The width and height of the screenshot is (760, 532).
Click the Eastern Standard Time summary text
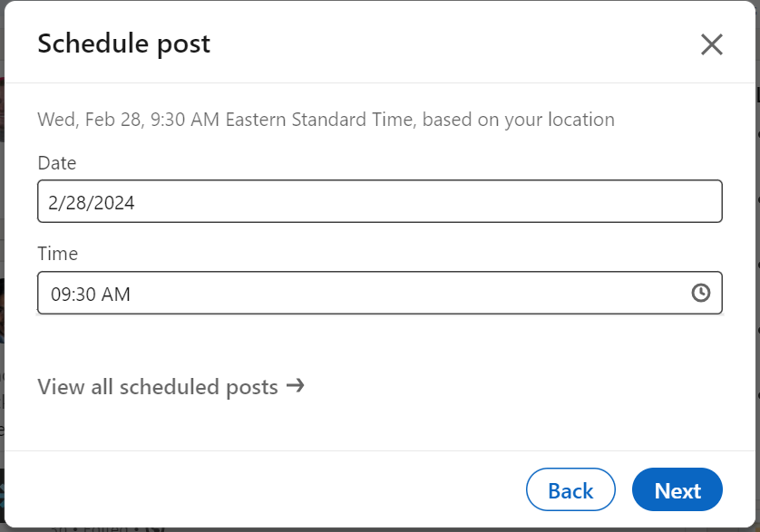tap(326, 119)
